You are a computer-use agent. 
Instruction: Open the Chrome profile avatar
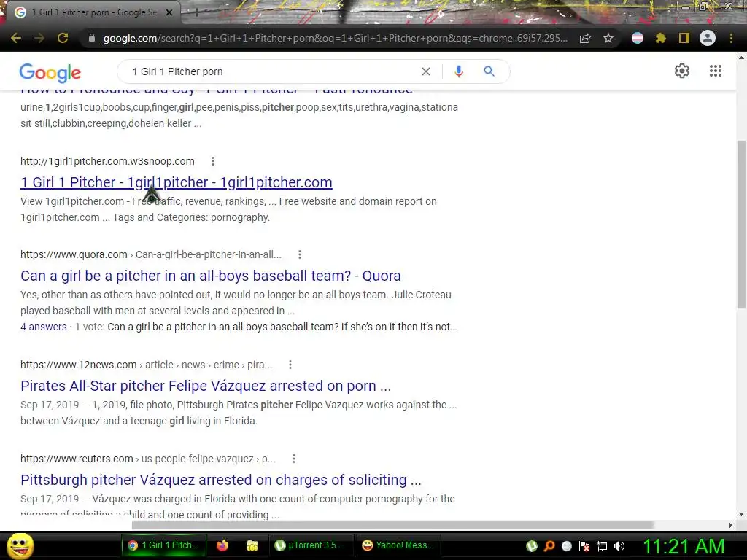pos(708,38)
